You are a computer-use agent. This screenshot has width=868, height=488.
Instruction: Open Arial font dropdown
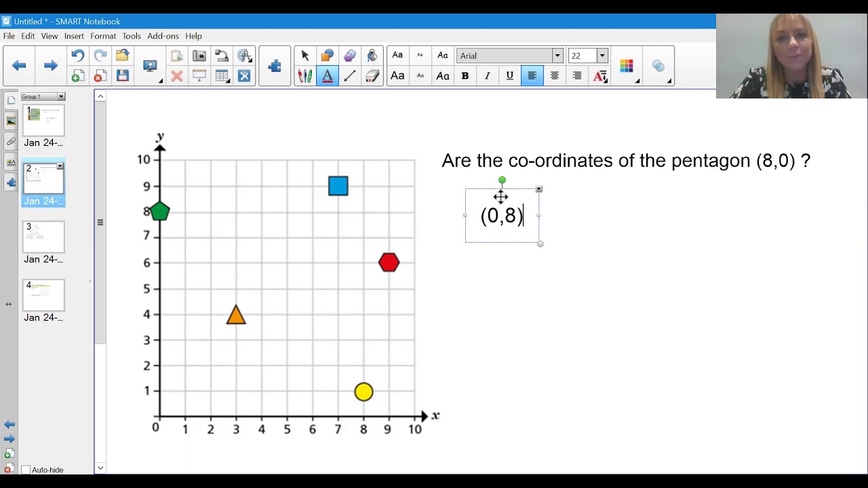pyautogui.click(x=557, y=56)
